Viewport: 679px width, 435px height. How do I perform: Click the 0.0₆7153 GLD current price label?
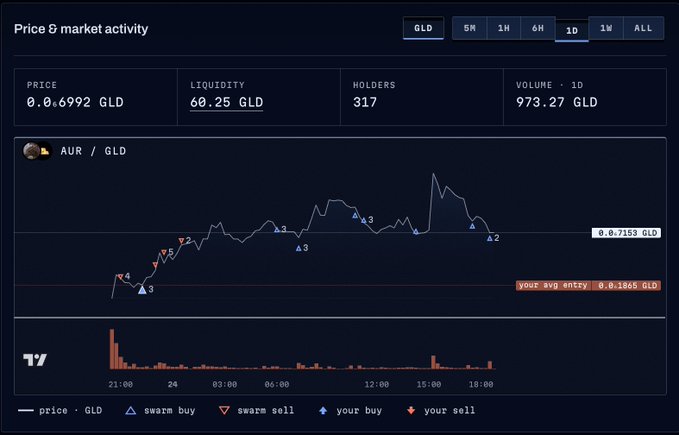[x=626, y=233]
